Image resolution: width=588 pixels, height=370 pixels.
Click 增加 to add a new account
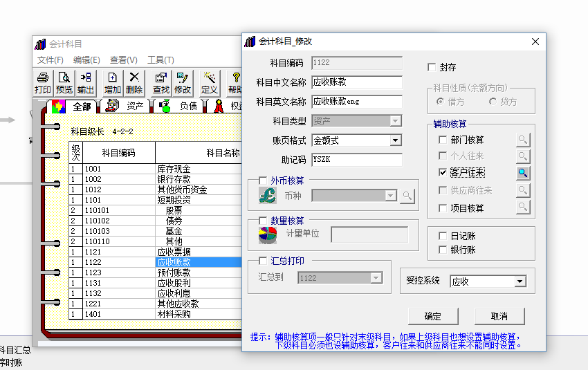(x=113, y=83)
